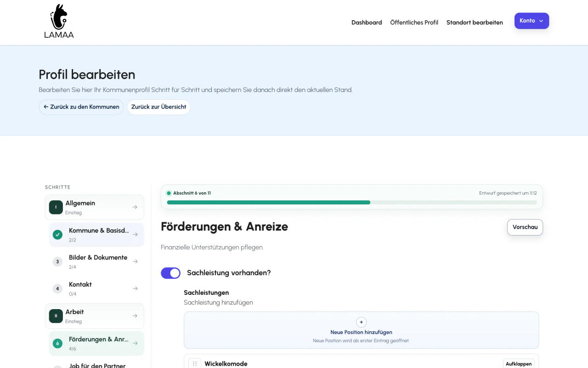
Task: Click the section I badge for Allgemein
Action: coord(56,207)
